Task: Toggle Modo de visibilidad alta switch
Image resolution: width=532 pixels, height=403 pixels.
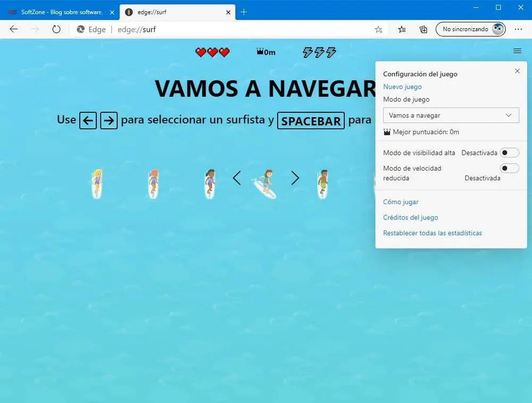Action: 509,153
